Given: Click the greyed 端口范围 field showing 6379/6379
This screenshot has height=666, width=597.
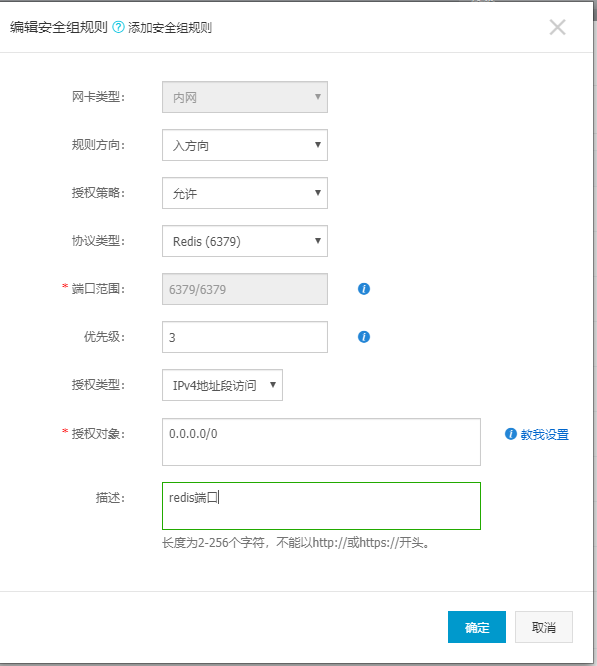Looking at the screenshot, I should [245, 289].
